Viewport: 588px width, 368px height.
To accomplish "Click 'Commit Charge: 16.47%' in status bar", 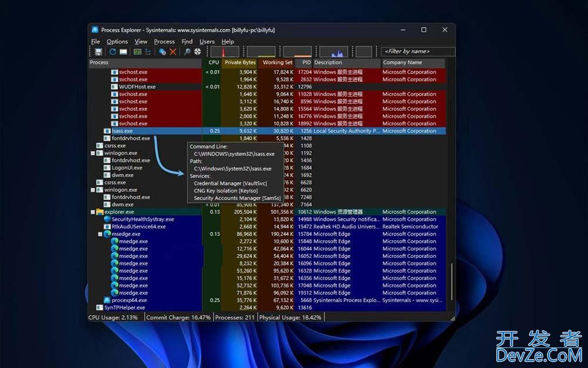I will [x=179, y=318].
